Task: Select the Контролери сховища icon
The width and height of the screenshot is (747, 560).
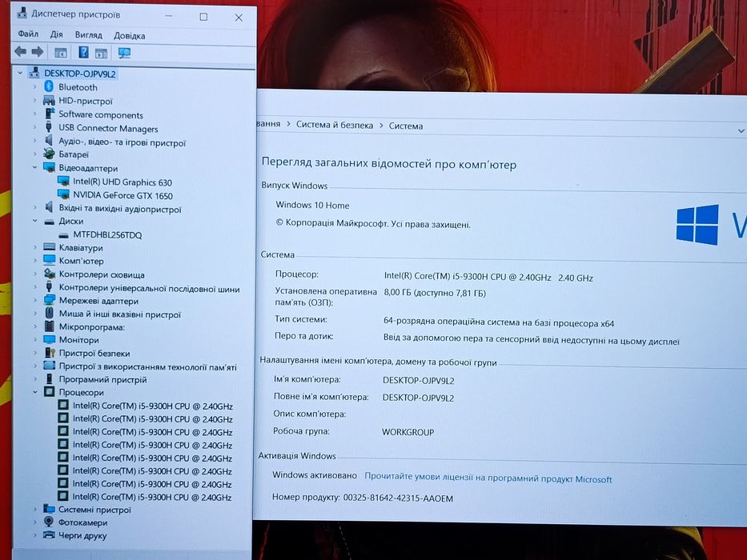Action: pos(49,274)
